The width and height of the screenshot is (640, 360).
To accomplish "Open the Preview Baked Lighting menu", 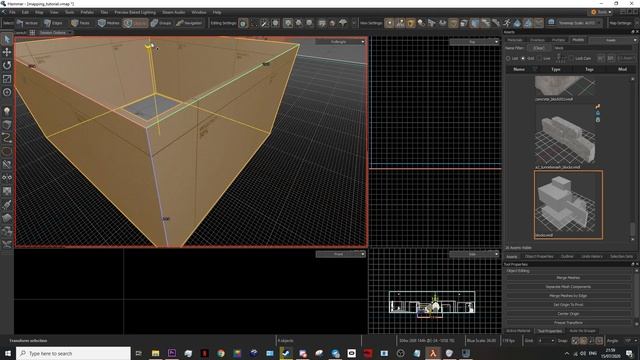I will pyautogui.click(x=135, y=12).
